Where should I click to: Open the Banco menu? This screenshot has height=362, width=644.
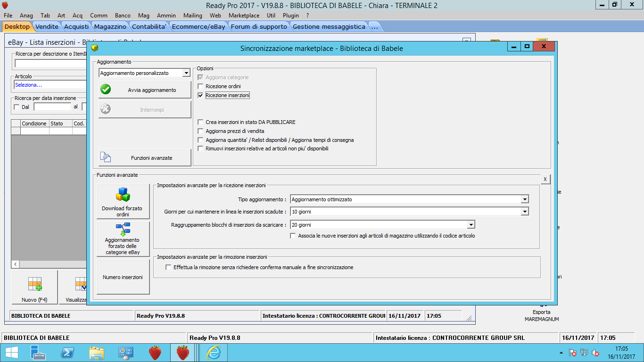(123, 16)
